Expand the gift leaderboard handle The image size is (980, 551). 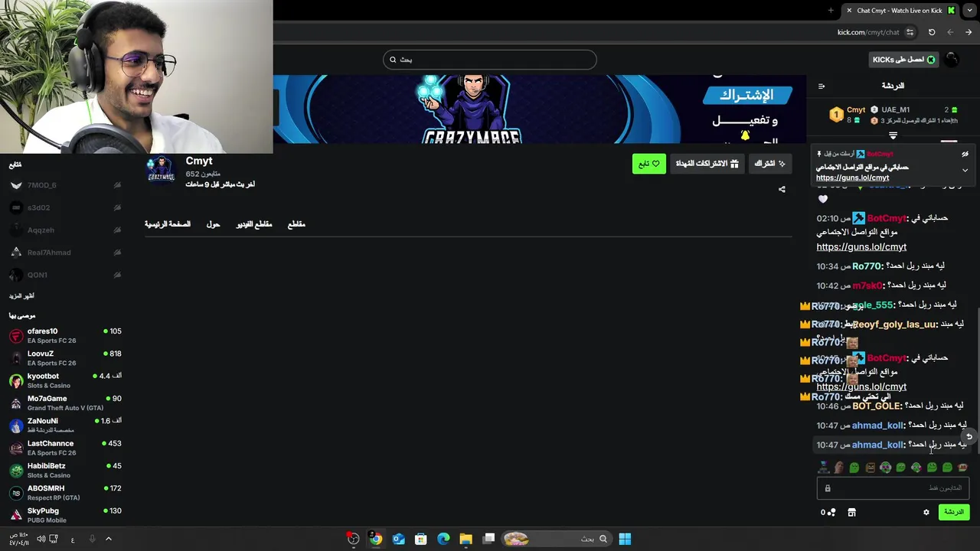(893, 135)
